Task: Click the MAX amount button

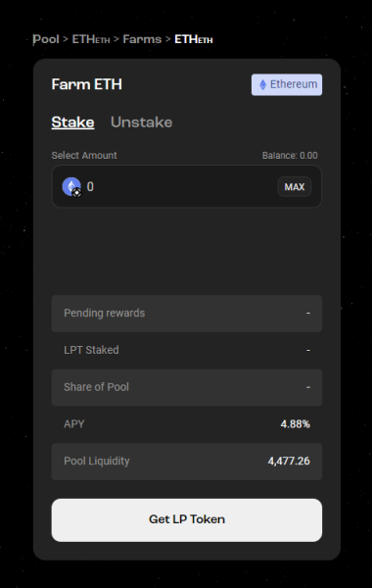Action: coord(295,187)
